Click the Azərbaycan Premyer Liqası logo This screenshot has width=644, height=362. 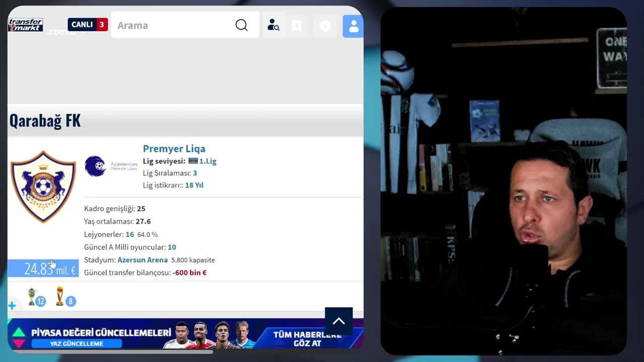[111, 166]
